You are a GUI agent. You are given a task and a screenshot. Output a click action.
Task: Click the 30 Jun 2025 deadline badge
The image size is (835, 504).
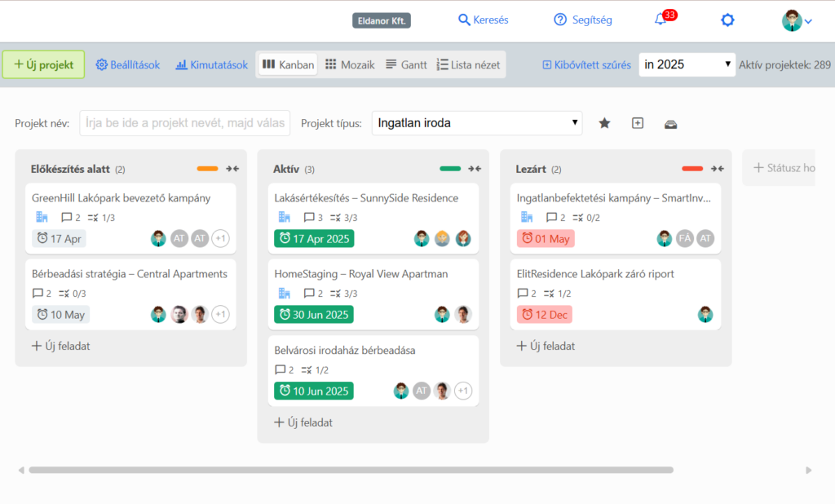tap(314, 314)
